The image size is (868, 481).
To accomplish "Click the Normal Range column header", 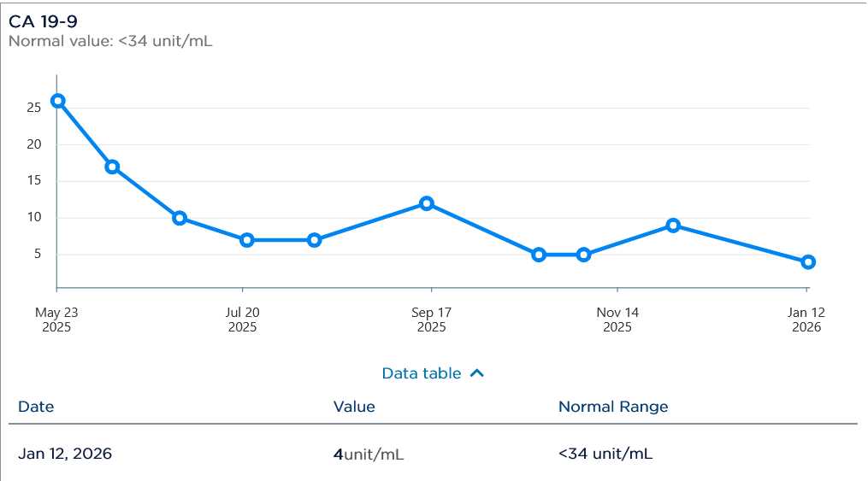I will (613, 407).
